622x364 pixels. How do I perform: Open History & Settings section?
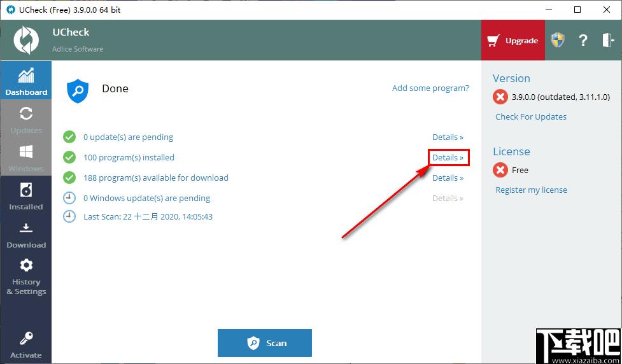pos(26,276)
